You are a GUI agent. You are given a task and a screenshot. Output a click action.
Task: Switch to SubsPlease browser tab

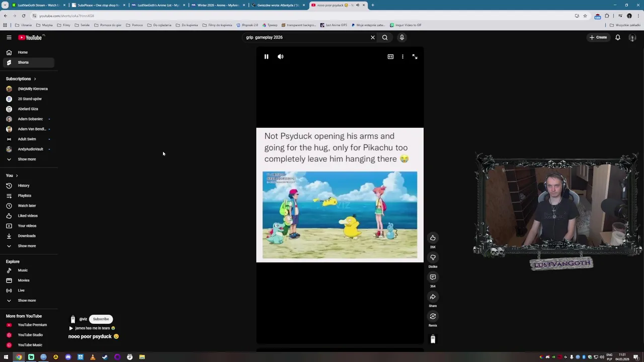pos(98,5)
